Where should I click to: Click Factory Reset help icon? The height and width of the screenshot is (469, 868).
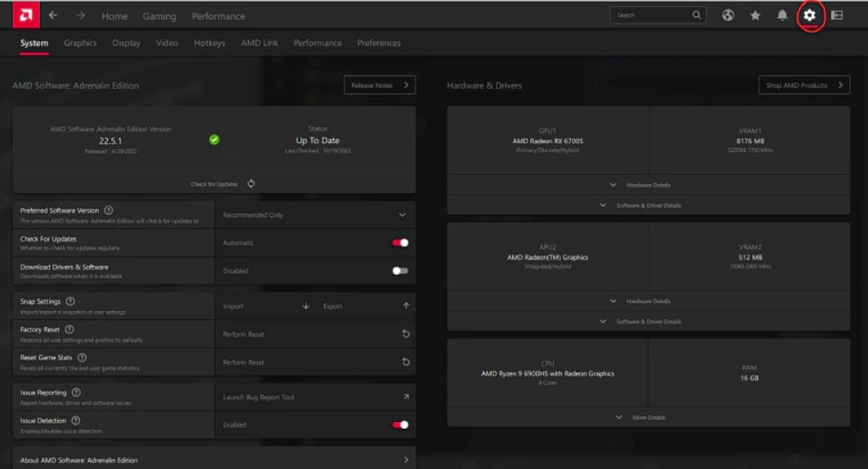click(69, 329)
